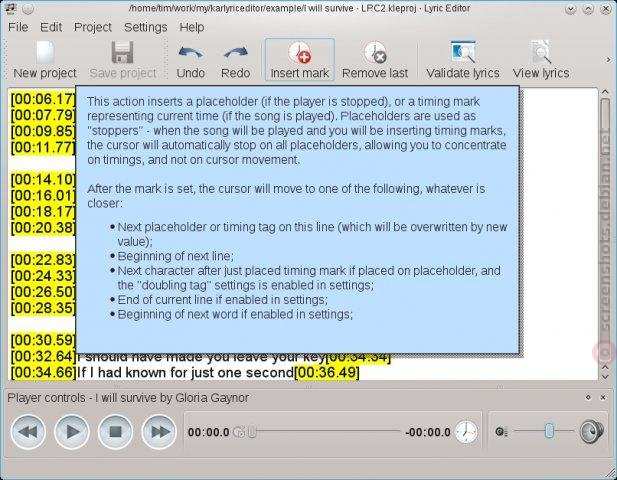This screenshot has width=617, height=480.
Task: Click the timing tag [00:22.83]
Action: [43, 260]
